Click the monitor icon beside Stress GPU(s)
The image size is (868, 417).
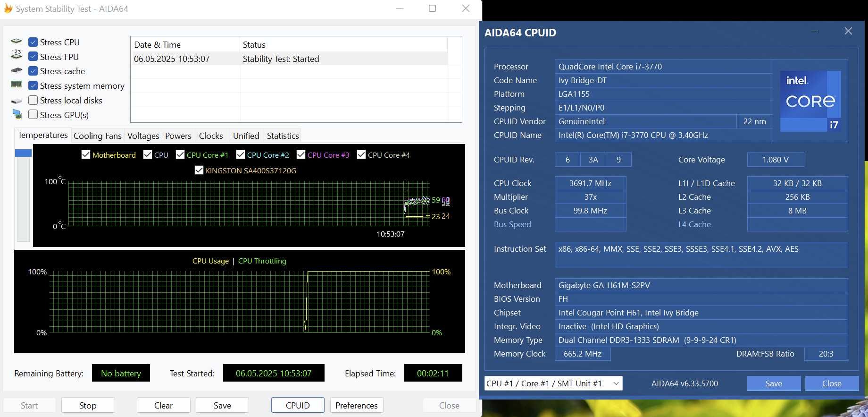(x=17, y=114)
